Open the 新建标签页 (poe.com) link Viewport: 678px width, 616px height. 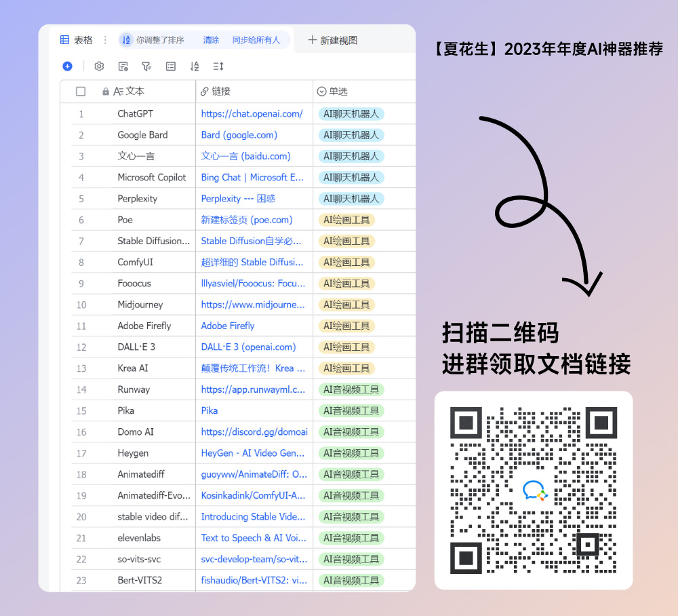coord(247,220)
